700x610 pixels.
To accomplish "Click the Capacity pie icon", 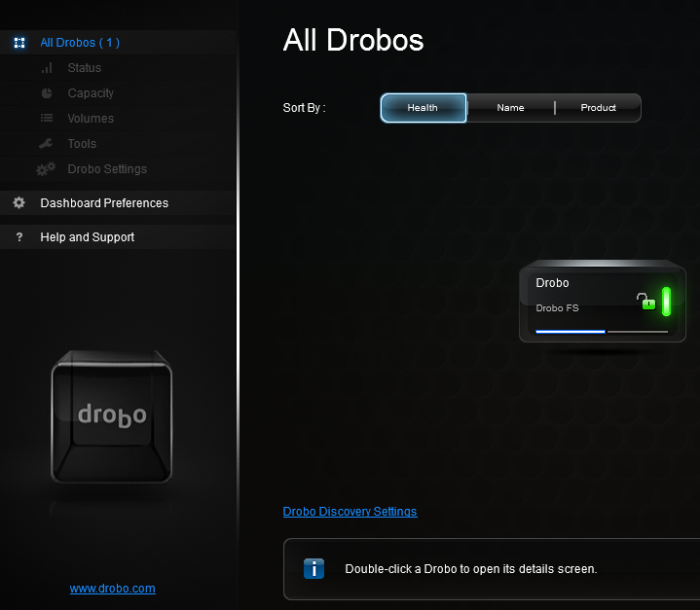I will [x=47, y=93].
